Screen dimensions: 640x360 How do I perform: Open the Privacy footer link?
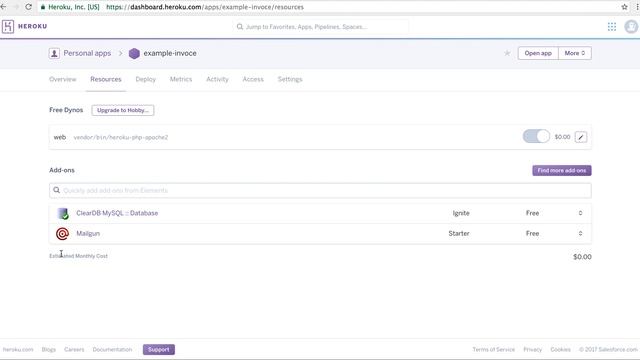tap(533, 349)
